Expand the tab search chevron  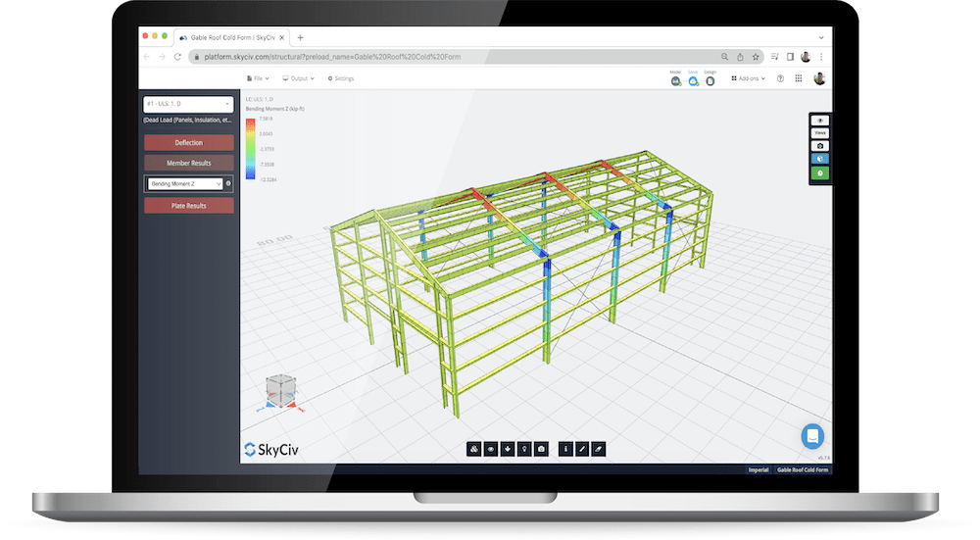tap(821, 37)
